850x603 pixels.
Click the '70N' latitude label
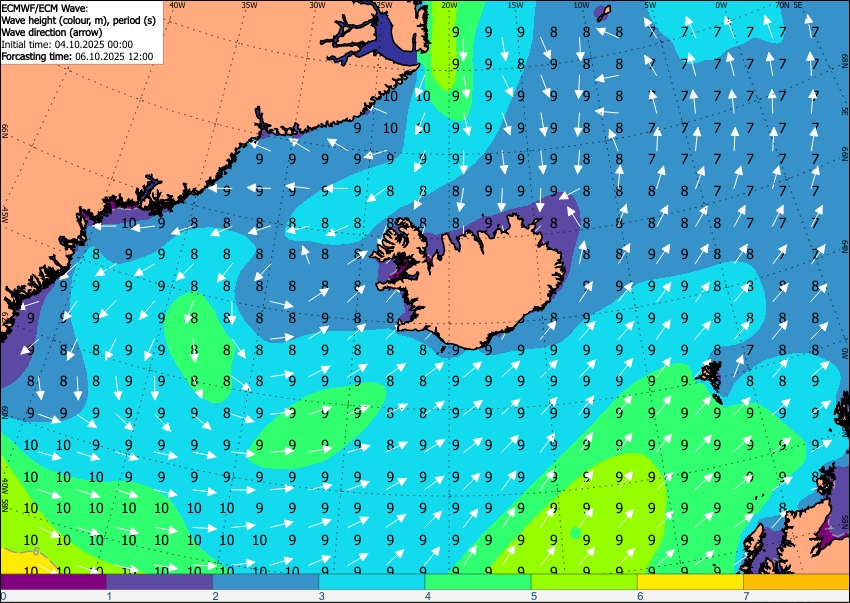782,5
